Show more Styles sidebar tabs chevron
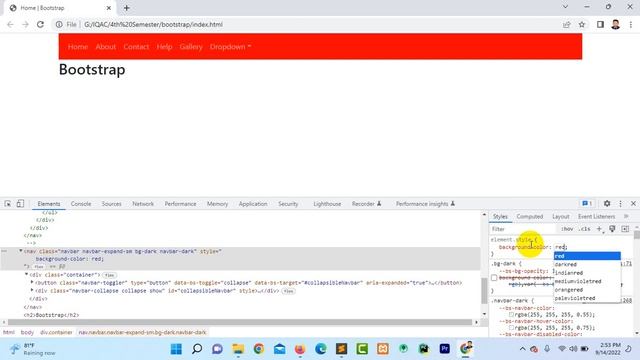 pyautogui.click(x=626, y=216)
